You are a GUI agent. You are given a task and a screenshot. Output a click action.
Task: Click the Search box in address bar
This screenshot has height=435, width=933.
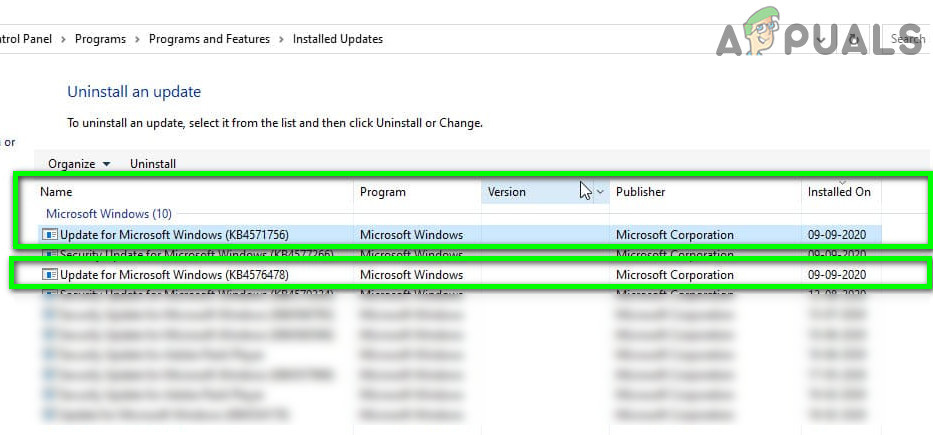(907, 39)
